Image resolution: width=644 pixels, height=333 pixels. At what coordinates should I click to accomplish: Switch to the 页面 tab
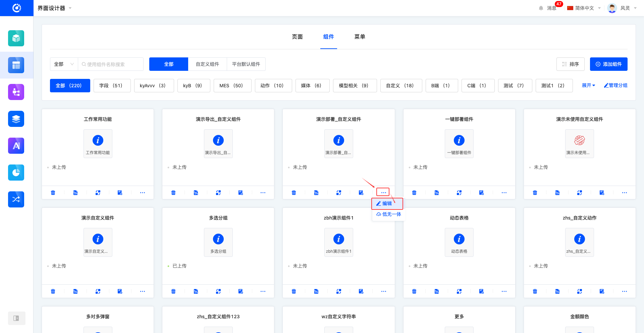[x=297, y=37]
